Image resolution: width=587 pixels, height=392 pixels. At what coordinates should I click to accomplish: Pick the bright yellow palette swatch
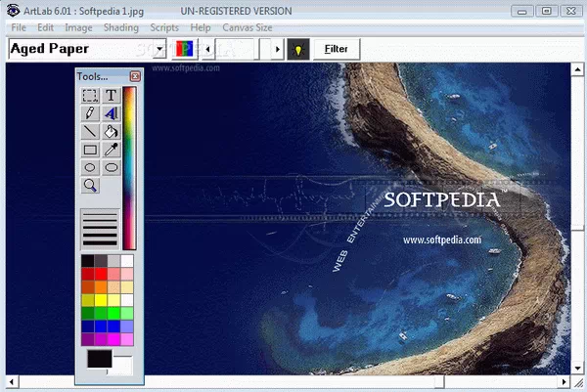(101, 300)
